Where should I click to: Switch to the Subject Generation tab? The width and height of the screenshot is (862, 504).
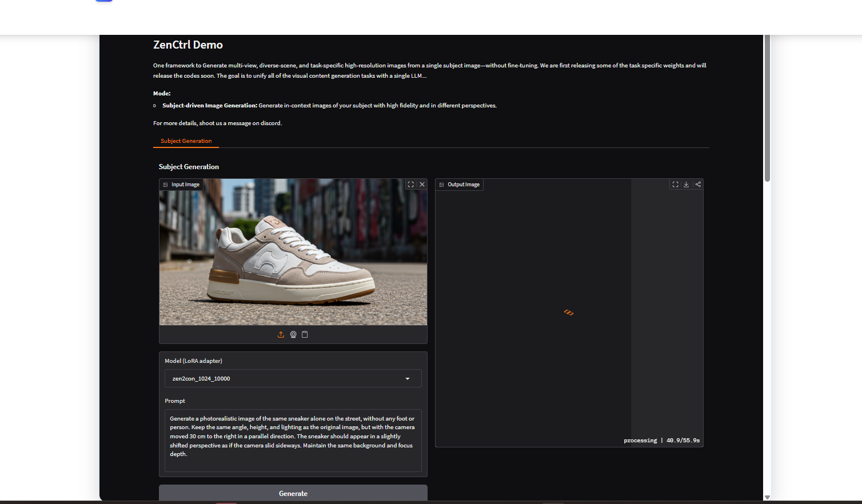[186, 141]
